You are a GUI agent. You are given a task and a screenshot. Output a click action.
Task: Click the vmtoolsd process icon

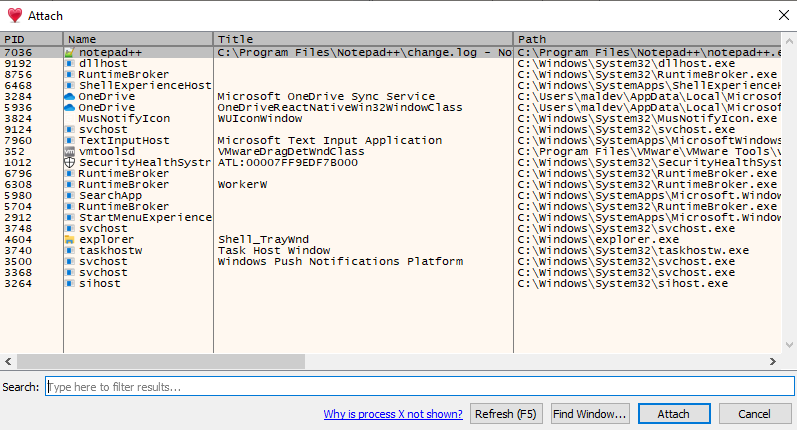click(69, 151)
